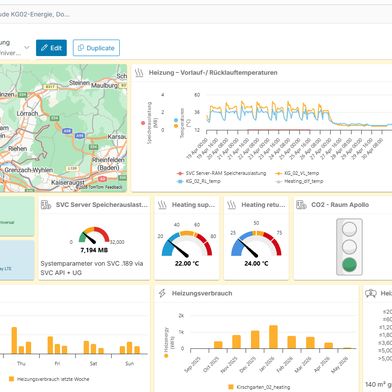Click the Jan 2026 bar in Heizungsverbrauch chart

click(273, 337)
